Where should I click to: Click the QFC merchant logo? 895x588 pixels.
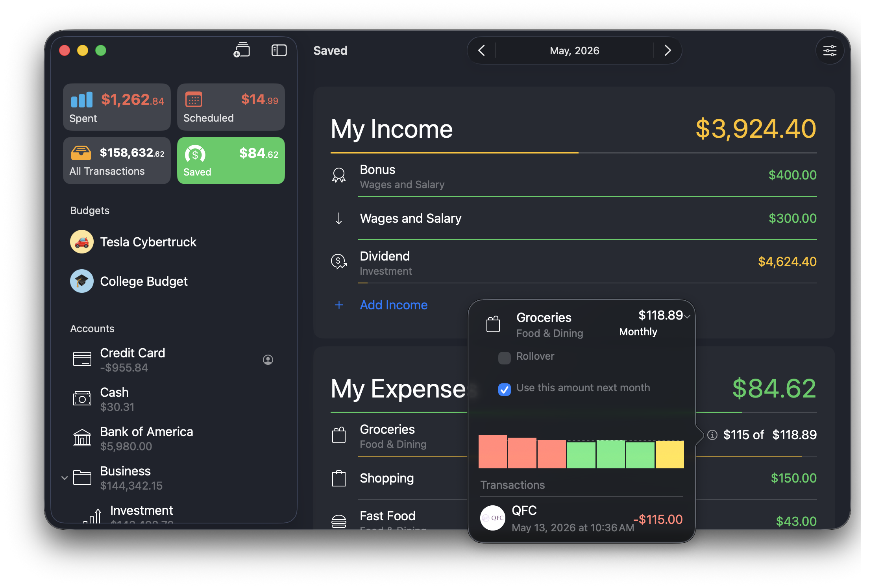(x=493, y=518)
